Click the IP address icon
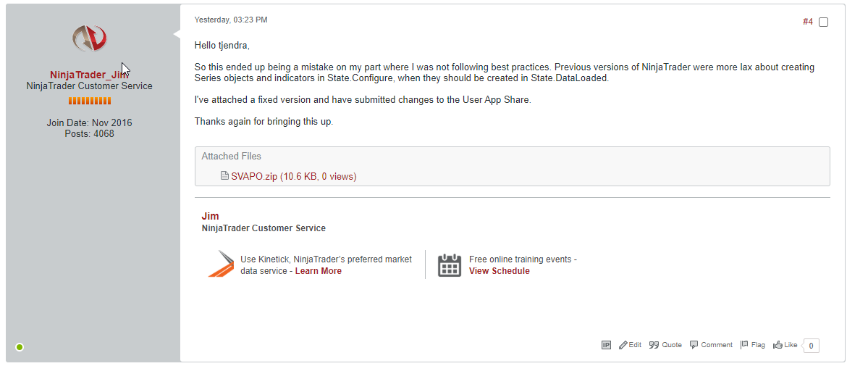 (606, 345)
